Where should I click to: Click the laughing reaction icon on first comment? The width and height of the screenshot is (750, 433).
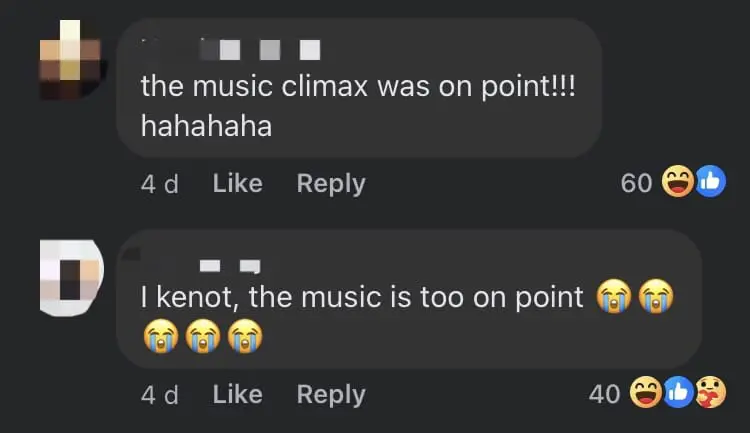(x=677, y=182)
